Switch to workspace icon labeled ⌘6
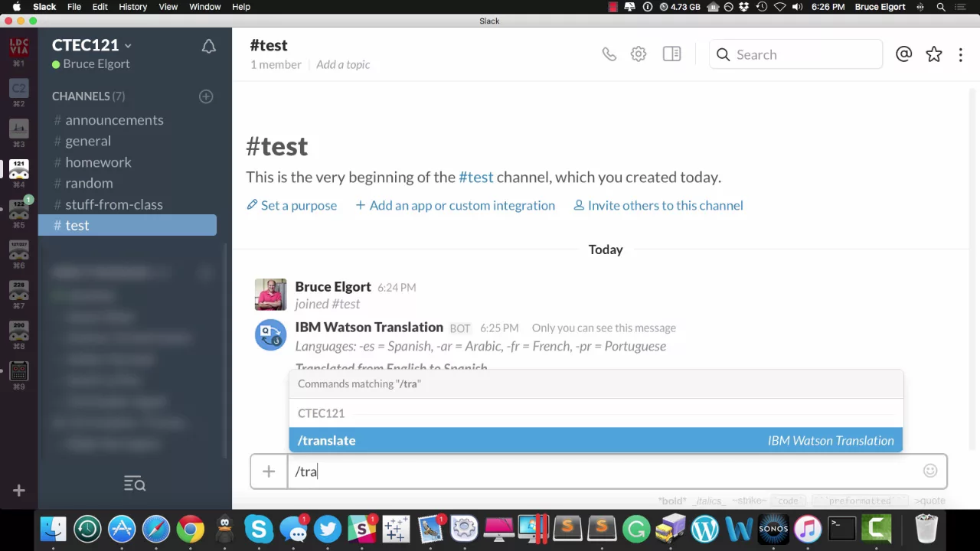Viewport: 980px width, 551px height. pos(19,250)
